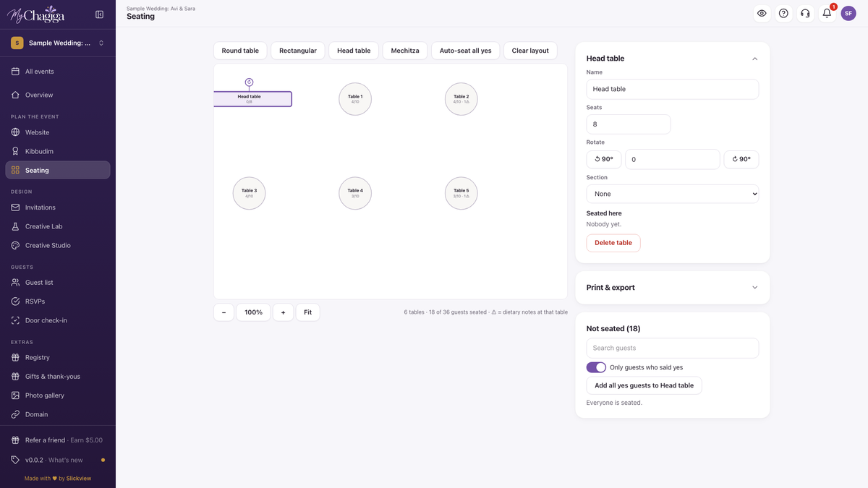Screen dimensions: 868x488
Task: Delete the selected table
Action: coord(613,243)
